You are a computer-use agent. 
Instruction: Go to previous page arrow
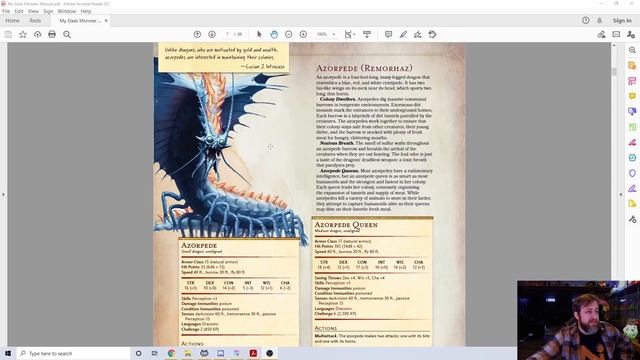[197, 35]
